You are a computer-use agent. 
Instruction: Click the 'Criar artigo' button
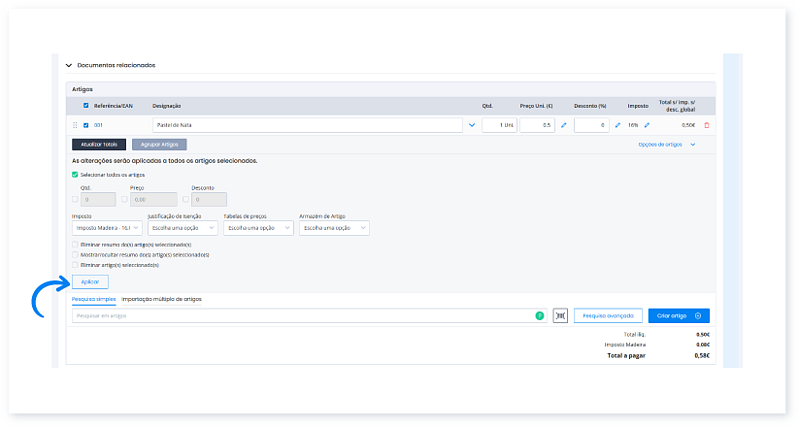click(x=678, y=315)
